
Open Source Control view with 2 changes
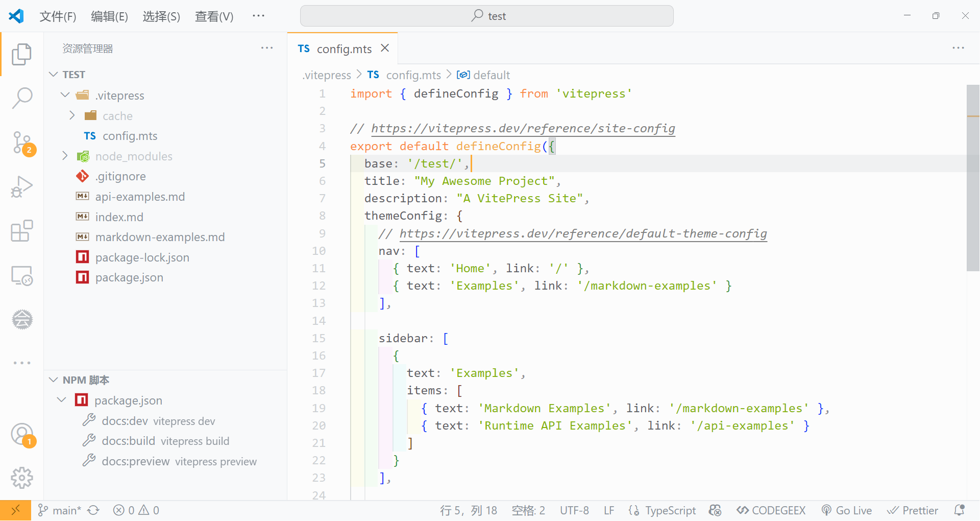pos(22,143)
